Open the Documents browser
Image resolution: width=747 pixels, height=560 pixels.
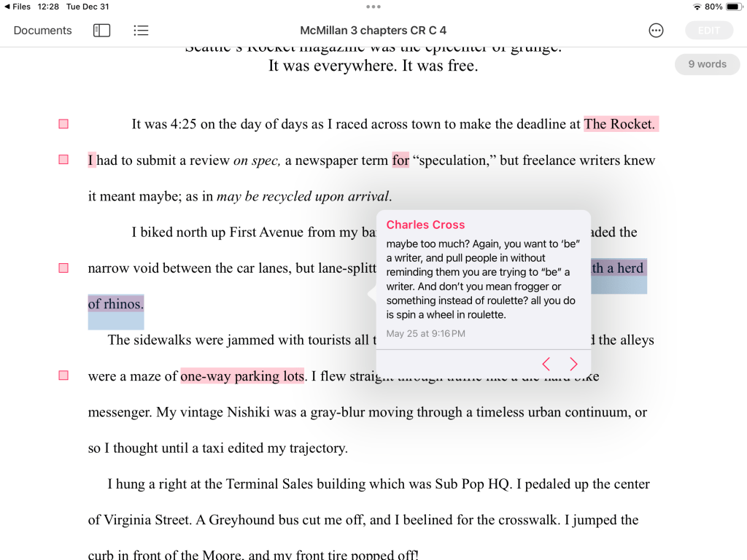[x=42, y=31]
